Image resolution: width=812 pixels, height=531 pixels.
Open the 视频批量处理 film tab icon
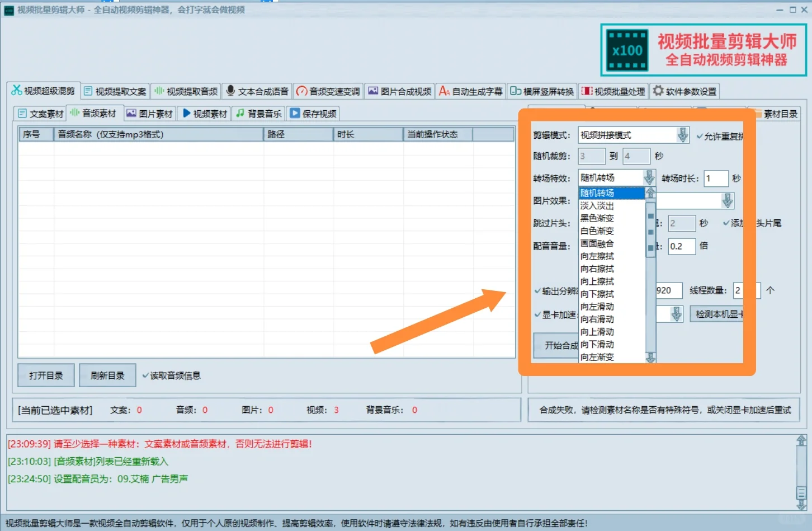(x=587, y=91)
